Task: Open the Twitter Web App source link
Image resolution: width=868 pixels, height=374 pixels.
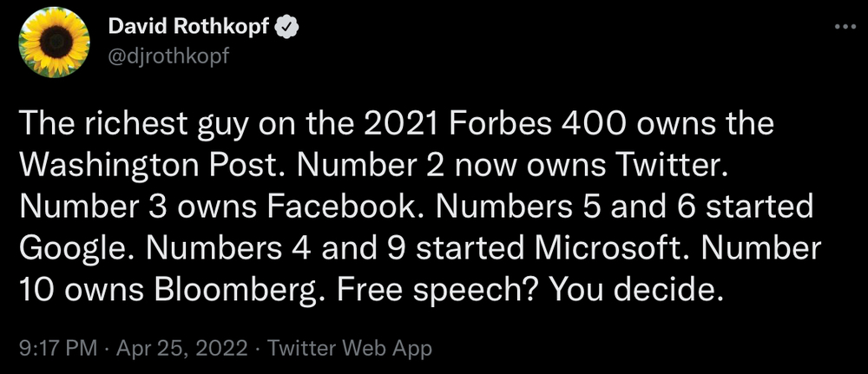Action: coord(350,349)
